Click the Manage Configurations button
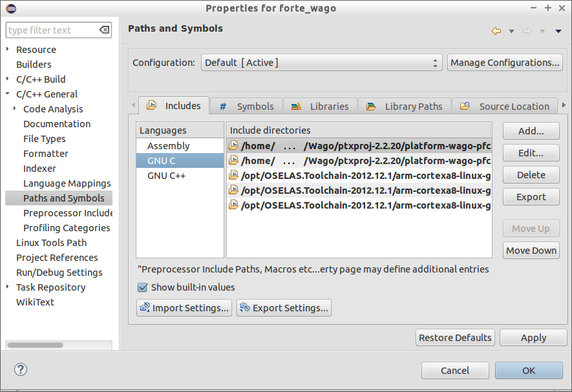 point(505,63)
